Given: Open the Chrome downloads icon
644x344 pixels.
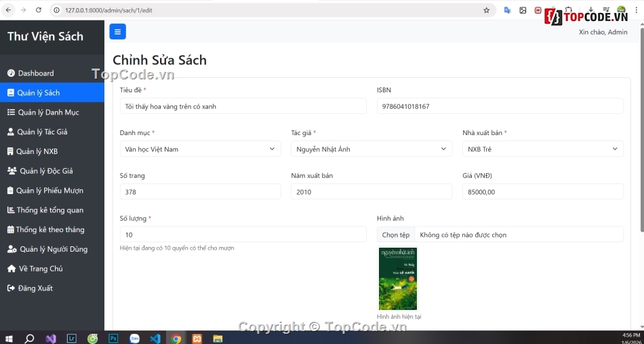Looking at the screenshot, I should (590, 10).
